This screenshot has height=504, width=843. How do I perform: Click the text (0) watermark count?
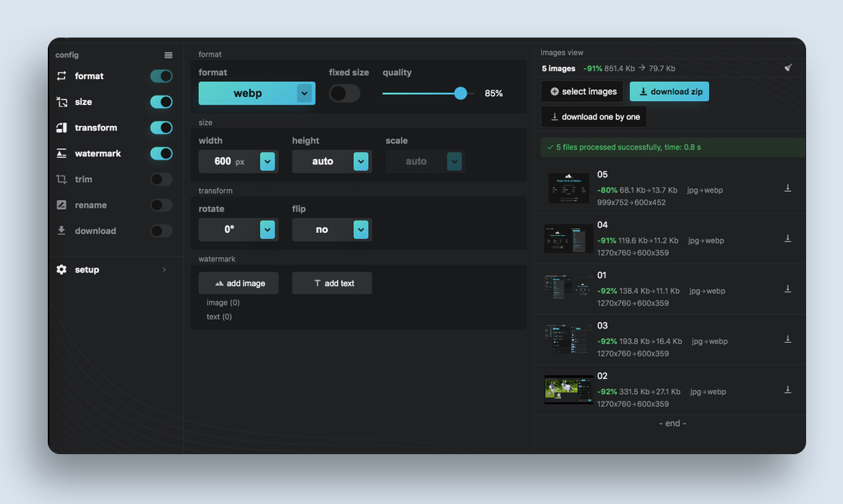[x=219, y=317]
